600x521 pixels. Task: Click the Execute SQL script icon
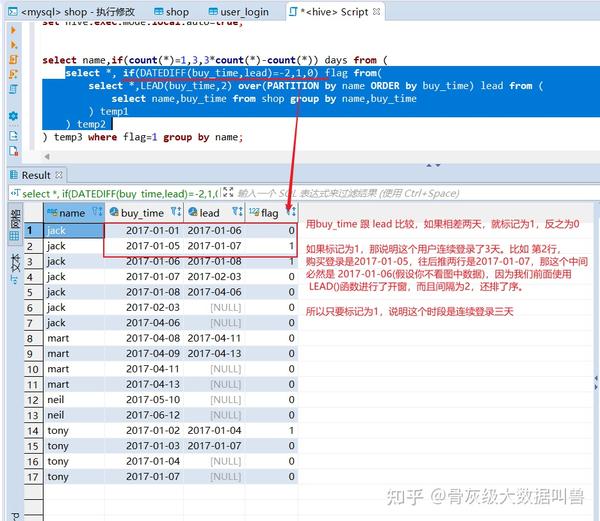(13, 59)
